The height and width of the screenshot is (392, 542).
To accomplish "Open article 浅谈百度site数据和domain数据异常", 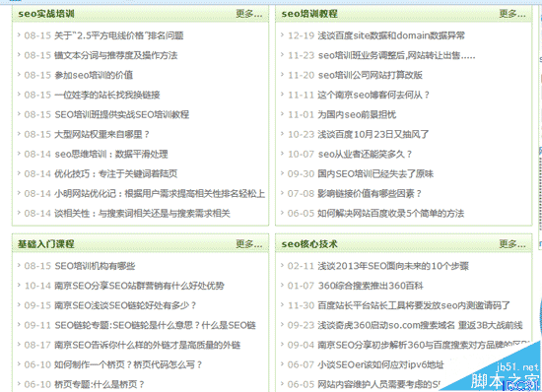I will click(x=391, y=35).
